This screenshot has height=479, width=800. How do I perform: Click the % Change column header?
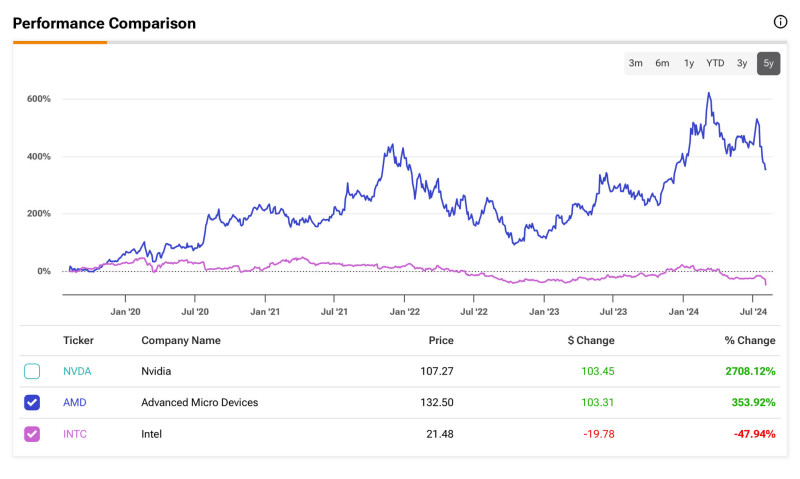pos(750,340)
